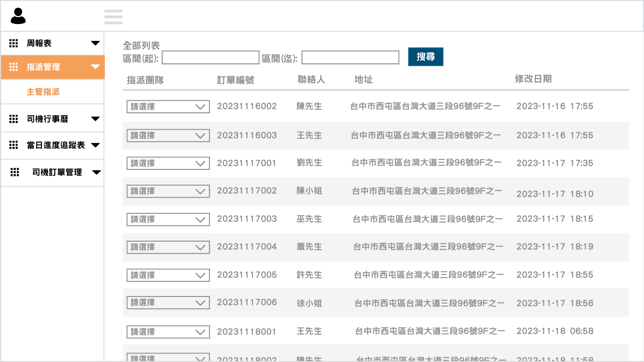
Task: Open team dropdown for order 20231117004
Action: tap(168, 247)
